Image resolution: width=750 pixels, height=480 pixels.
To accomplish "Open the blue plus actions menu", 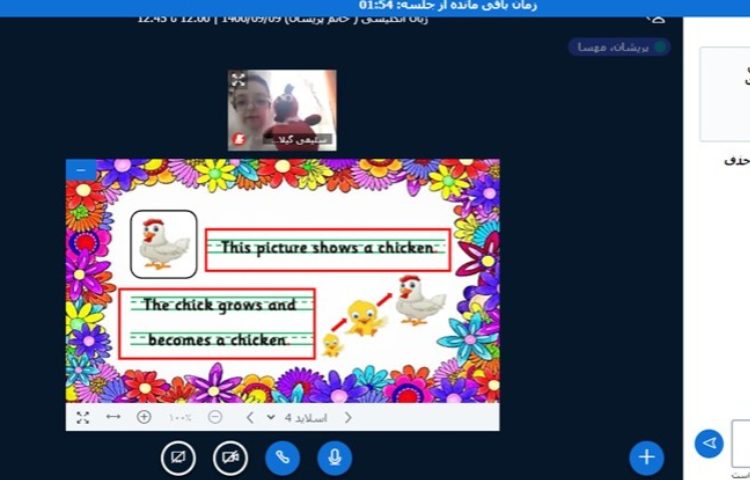I will pos(646,457).
